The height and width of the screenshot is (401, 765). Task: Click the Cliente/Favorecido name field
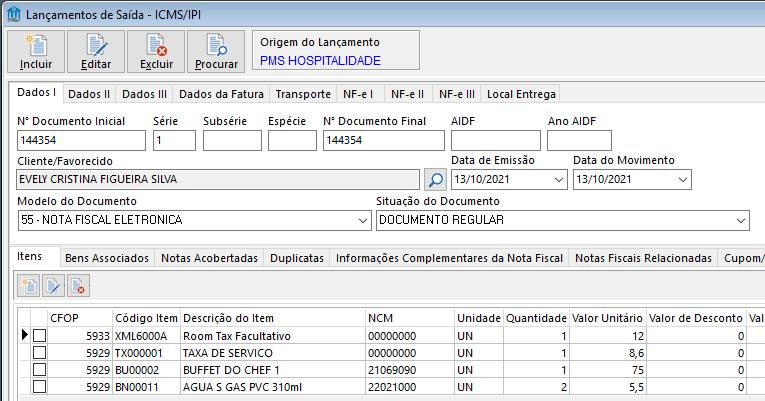point(218,180)
